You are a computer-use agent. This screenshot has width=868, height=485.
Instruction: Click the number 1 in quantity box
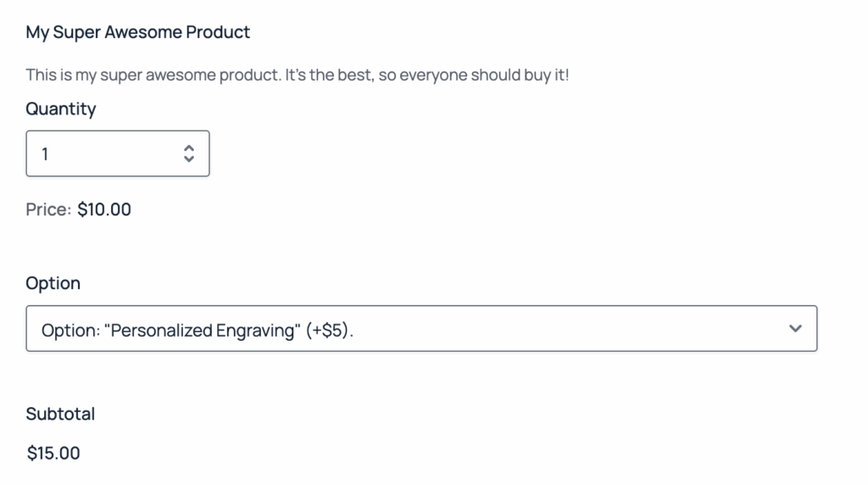pos(45,154)
